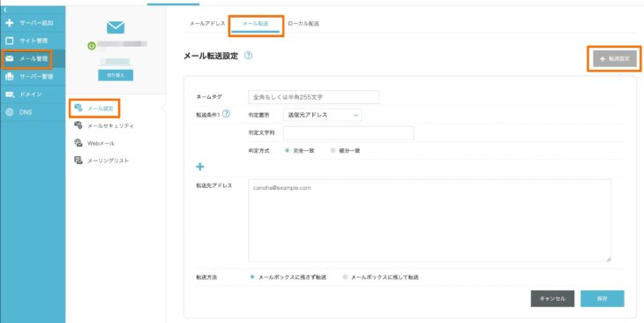Select メールボックスに残さず転送 option

click(x=252, y=277)
